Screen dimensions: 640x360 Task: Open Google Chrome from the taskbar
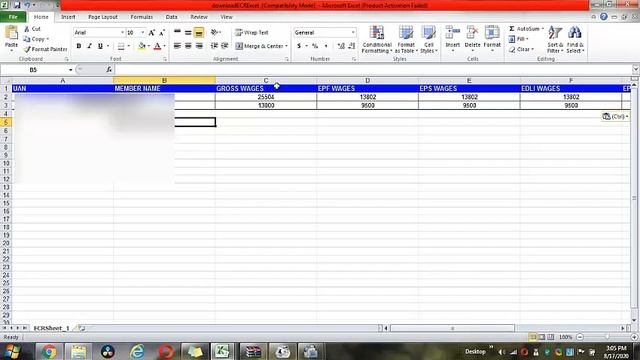49,351
